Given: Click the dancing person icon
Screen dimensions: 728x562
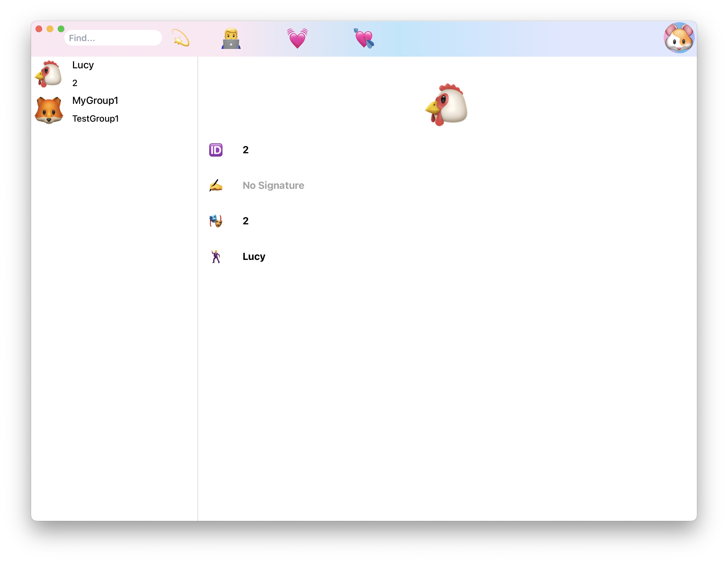Looking at the screenshot, I should [216, 257].
